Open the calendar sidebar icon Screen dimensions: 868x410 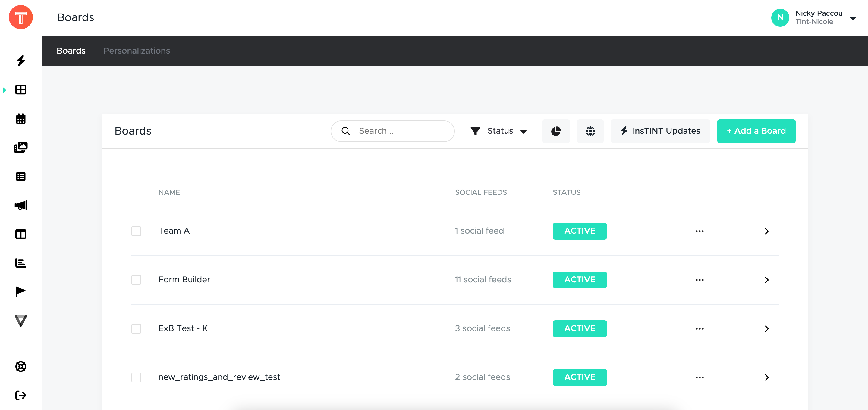(x=21, y=119)
